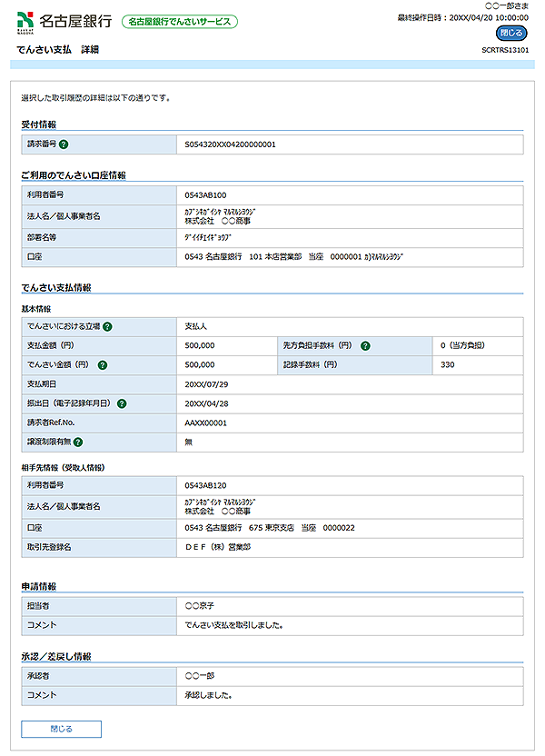Click the 名古屋銀行でんさいサービス badge
This screenshot has height=756, width=545.
tap(180, 22)
